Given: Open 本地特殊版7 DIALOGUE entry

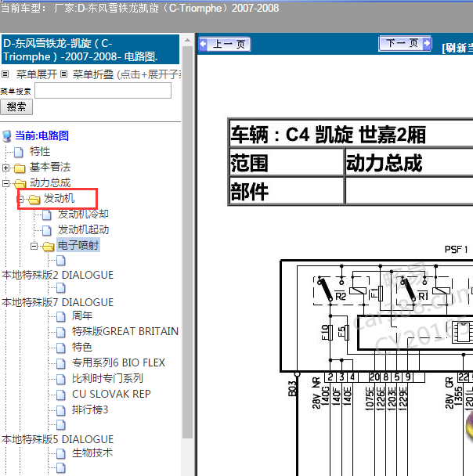Looking at the screenshot, I should point(57,302).
